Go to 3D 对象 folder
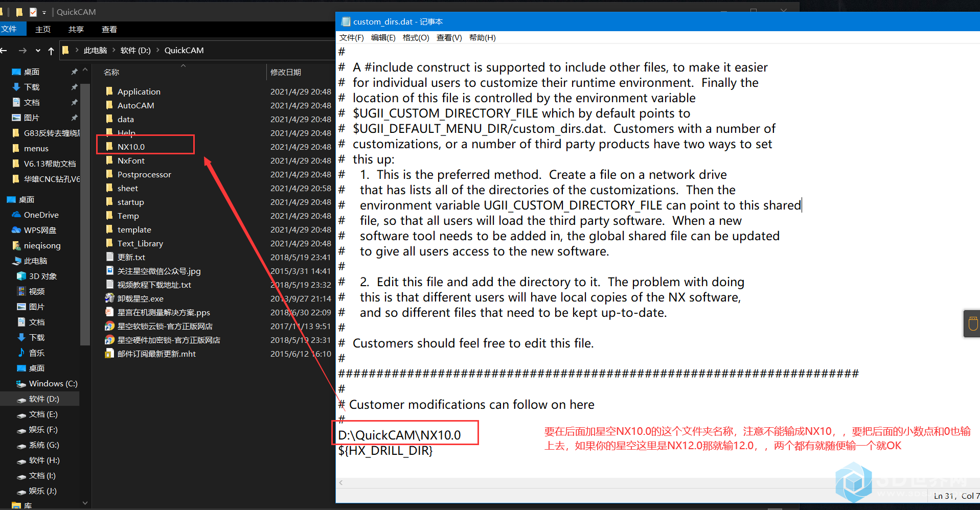Image resolution: width=980 pixels, height=510 pixels. pyautogui.click(x=42, y=276)
